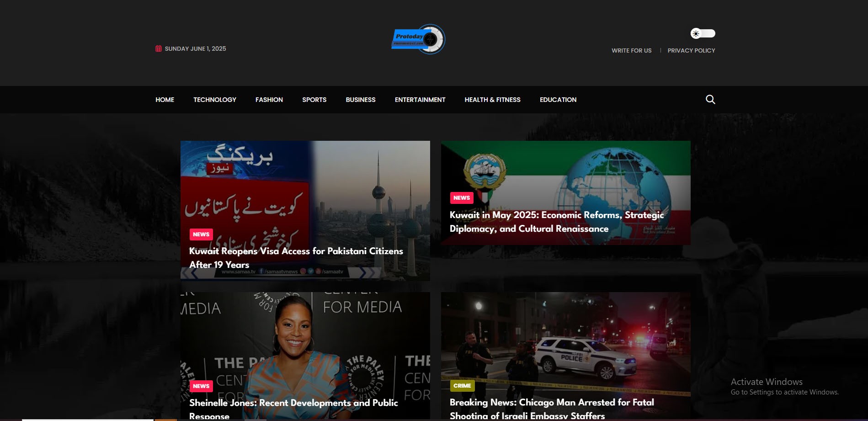Open the Entertainment menu item
Image resolution: width=868 pixels, height=421 pixels.
420,100
